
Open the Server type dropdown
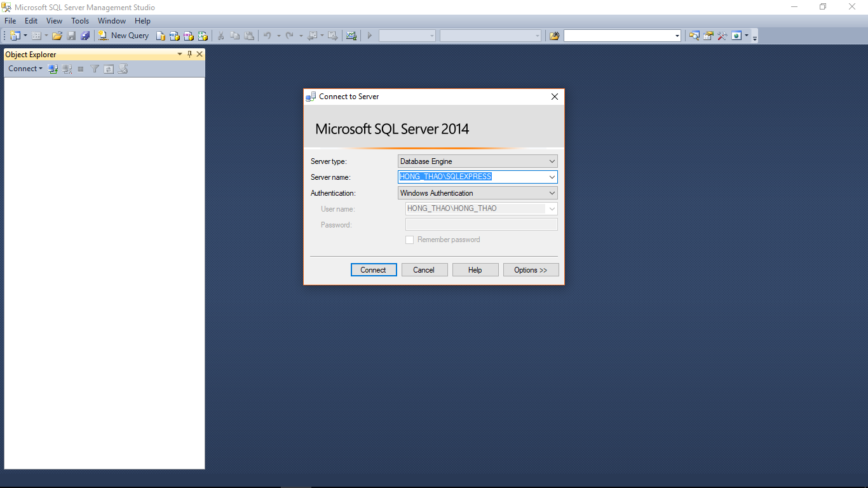(552, 161)
